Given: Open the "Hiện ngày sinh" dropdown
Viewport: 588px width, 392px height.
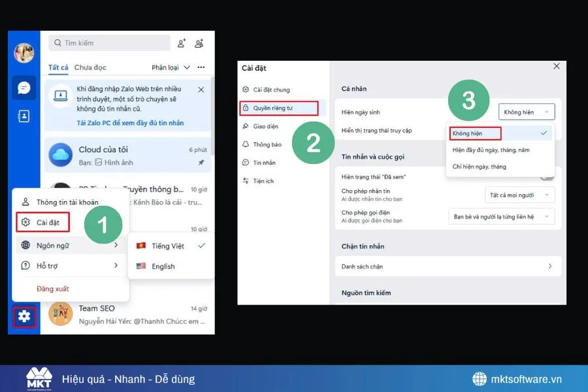Looking at the screenshot, I should [527, 112].
